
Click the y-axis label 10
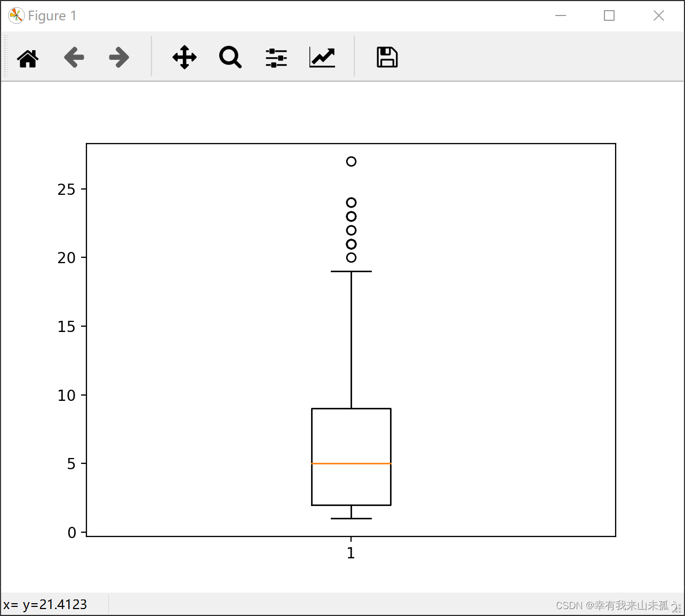click(x=67, y=396)
